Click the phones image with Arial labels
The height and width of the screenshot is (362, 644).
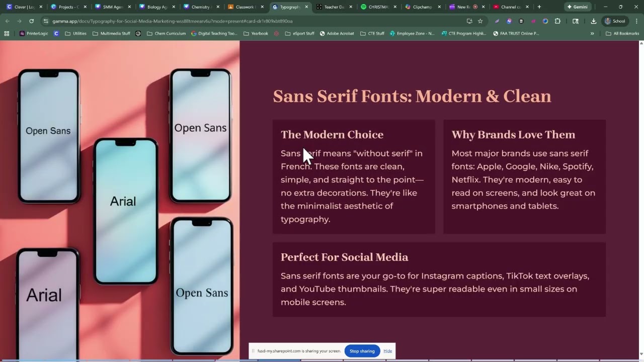click(120, 200)
